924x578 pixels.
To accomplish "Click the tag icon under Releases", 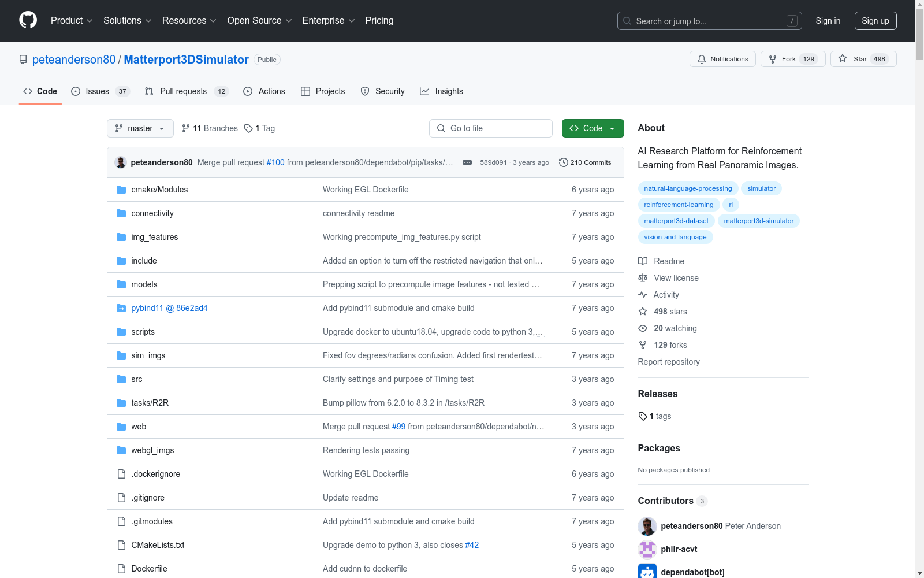I will point(643,416).
